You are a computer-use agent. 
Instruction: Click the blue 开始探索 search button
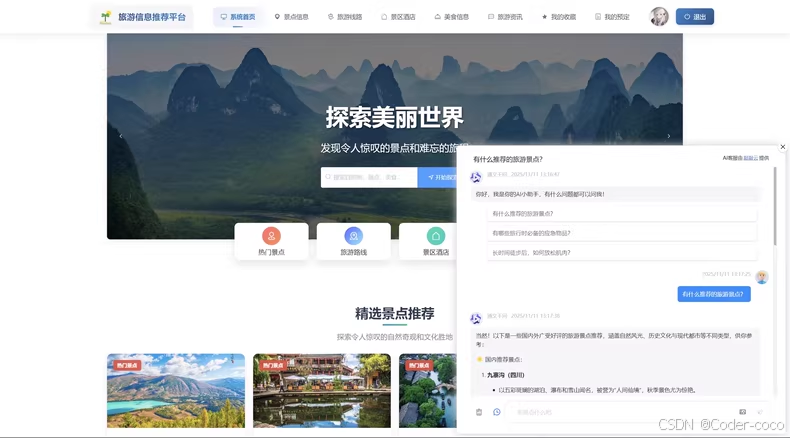tap(437, 177)
